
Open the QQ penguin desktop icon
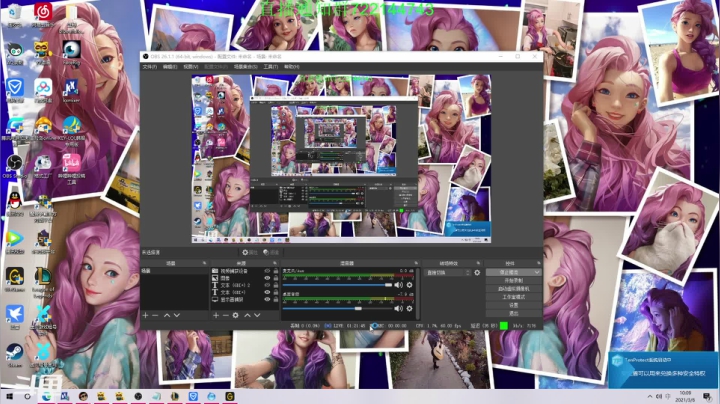tap(15, 202)
